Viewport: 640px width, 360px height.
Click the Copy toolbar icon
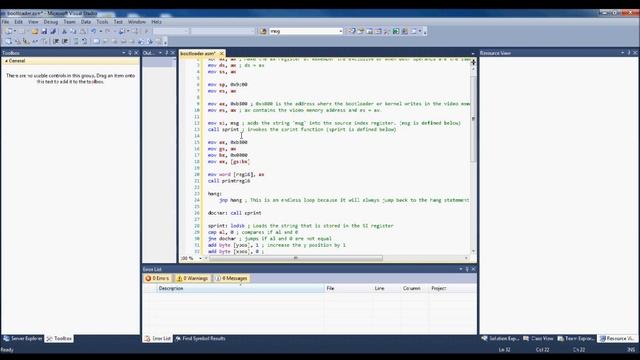pyautogui.click(x=73, y=31)
